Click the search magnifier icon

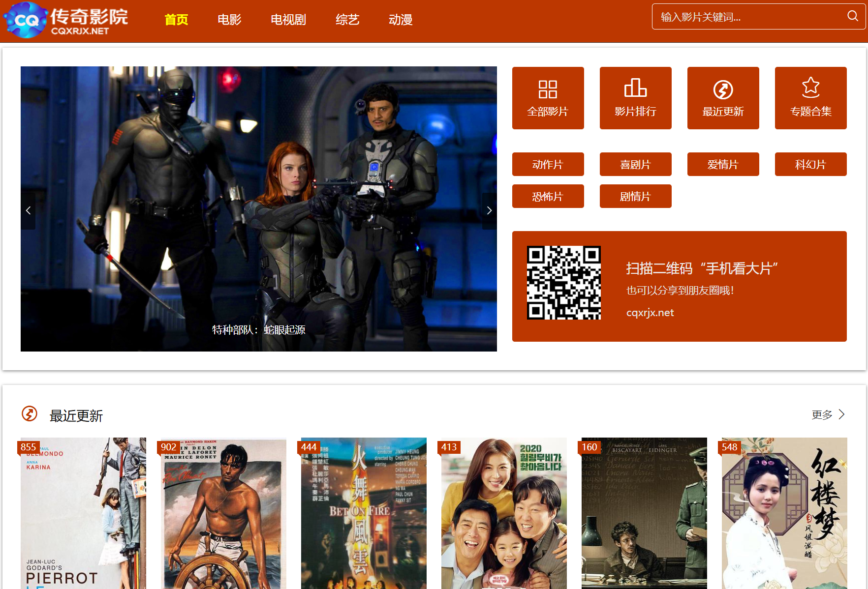853,16
